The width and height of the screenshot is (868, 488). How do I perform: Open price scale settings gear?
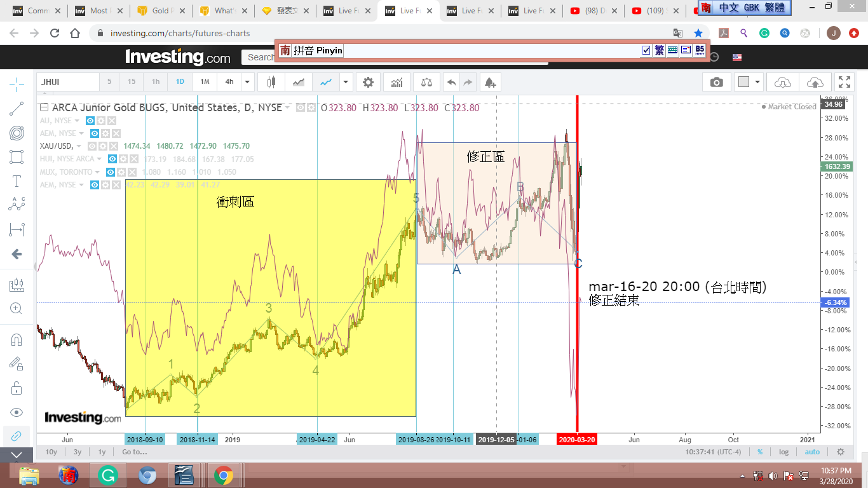click(841, 452)
